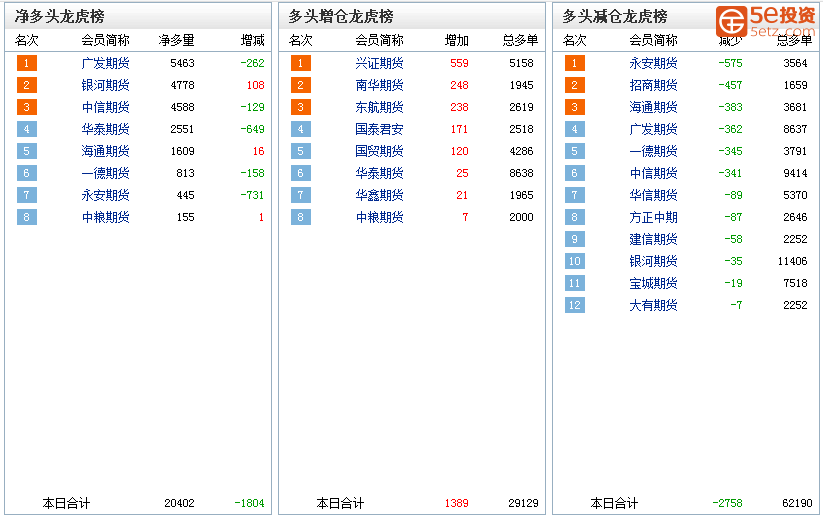Click rank 3 badge in 多头增仓龙虎榜
Image resolution: width=823 pixels, height=517 pixels.
(x=301, y=108)
